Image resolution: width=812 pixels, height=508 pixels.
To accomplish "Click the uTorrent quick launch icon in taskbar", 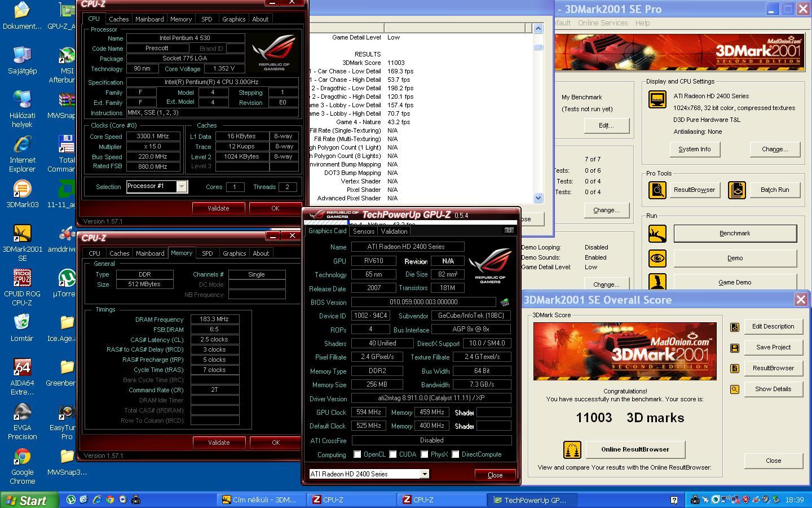I will [x=71, y=500].
